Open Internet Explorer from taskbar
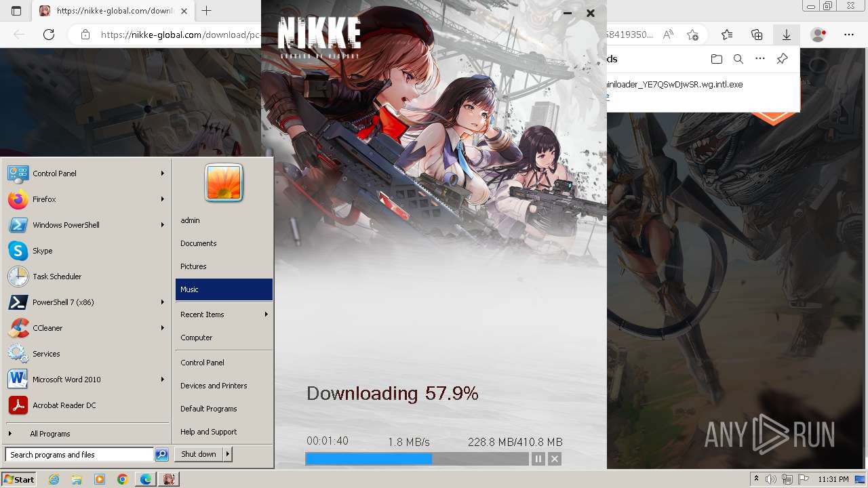The width and height of the screenshot is (868, 488). pyautogui.click(x=54, y=479)
